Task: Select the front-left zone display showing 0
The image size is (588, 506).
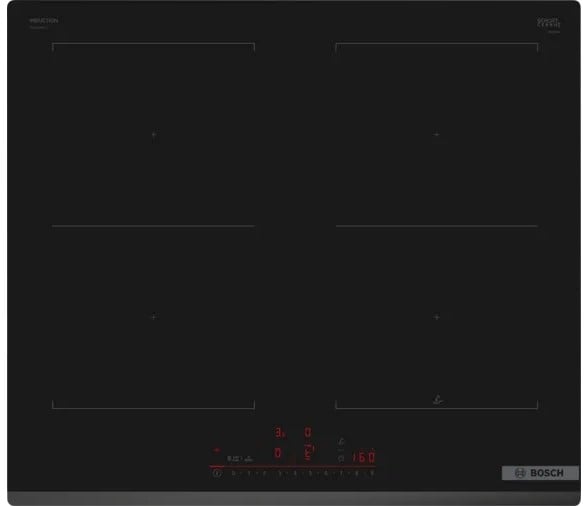Action: [x=278, y=453]
